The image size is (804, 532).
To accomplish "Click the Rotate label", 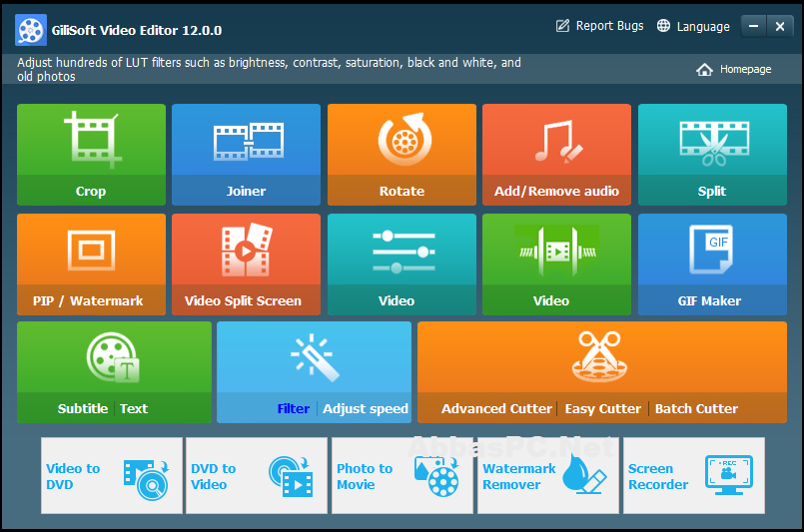I will click(402, 192).
